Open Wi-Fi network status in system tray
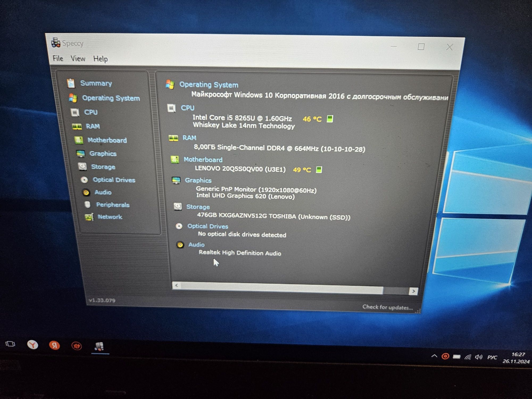The height and width of the screenshot is (399, 532). [x=468, y=357]
